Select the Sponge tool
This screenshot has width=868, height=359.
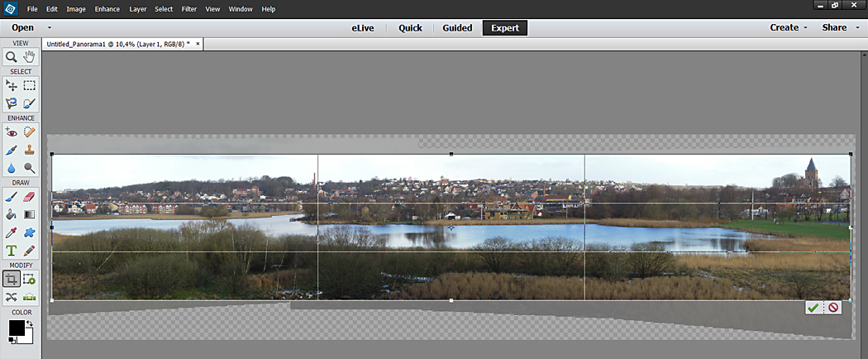[29, 168]
